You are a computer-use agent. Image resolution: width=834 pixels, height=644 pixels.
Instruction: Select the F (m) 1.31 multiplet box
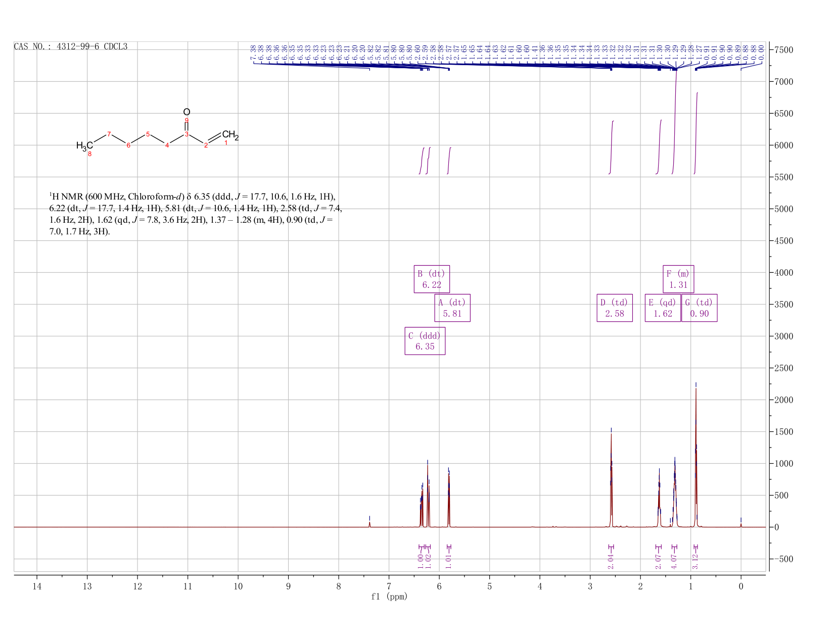(x=678, y=279)
